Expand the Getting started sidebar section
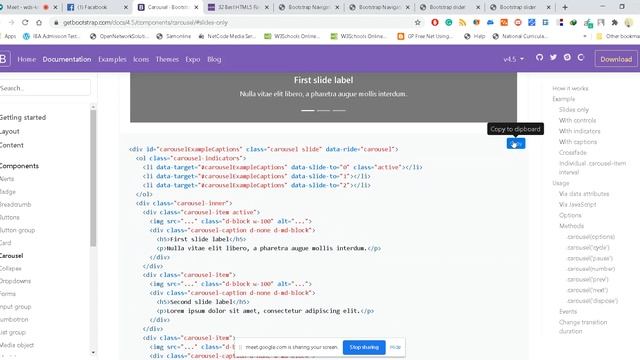This screenshot has width=640, height=360. [x=23, y=118]
